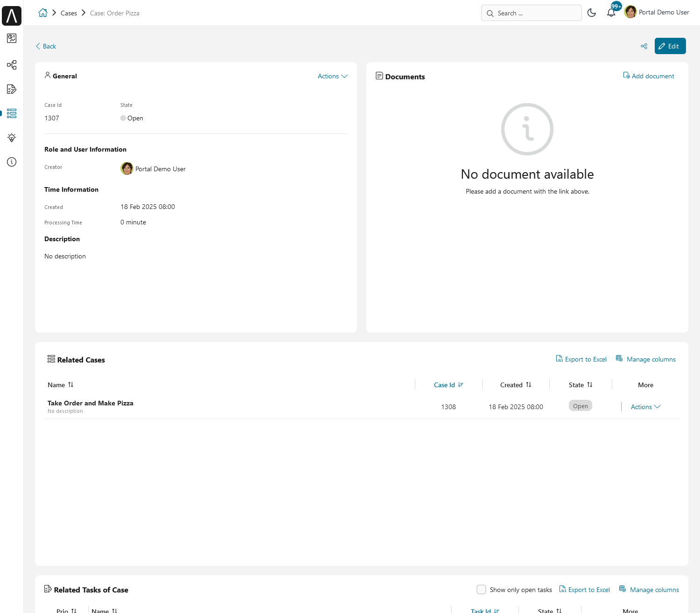This screenshot has width=700, height=613.
Task: Open the notifications bell
Action: pos(611,13)
